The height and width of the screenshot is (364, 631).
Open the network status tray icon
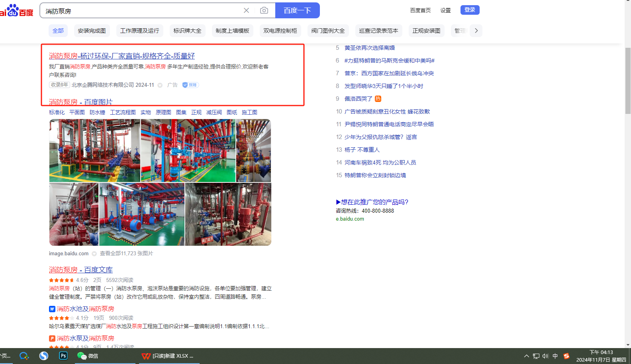pyautogui.click(x=536, y=356)
